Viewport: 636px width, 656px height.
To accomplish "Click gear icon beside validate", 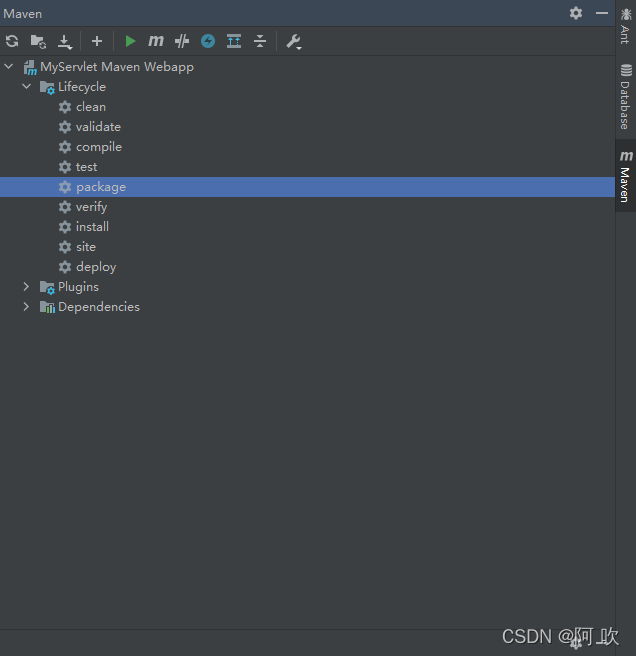I will pyautogui.click(x=65, y=127).
